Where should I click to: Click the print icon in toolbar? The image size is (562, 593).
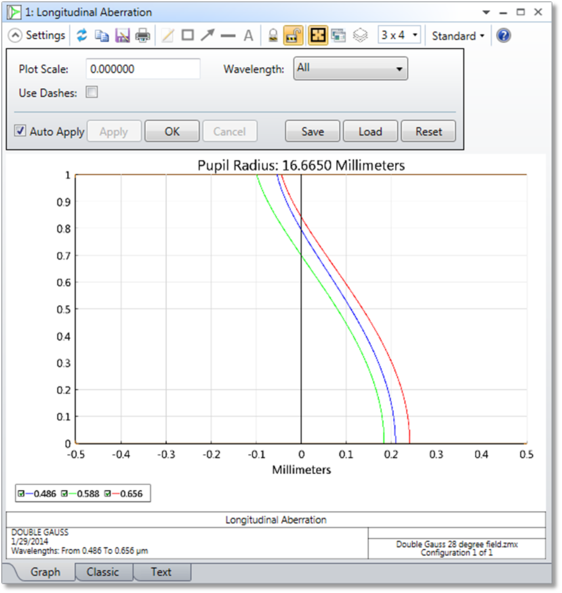point(143,36)
